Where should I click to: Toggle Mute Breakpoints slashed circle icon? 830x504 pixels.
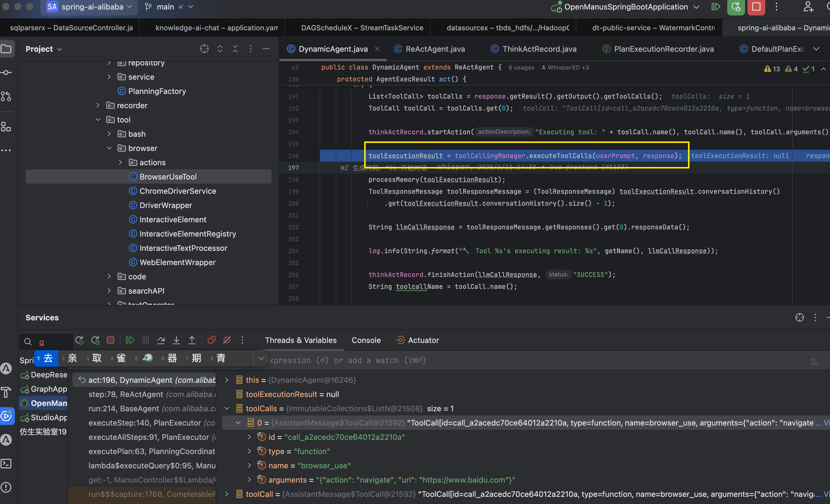[227, 340]
